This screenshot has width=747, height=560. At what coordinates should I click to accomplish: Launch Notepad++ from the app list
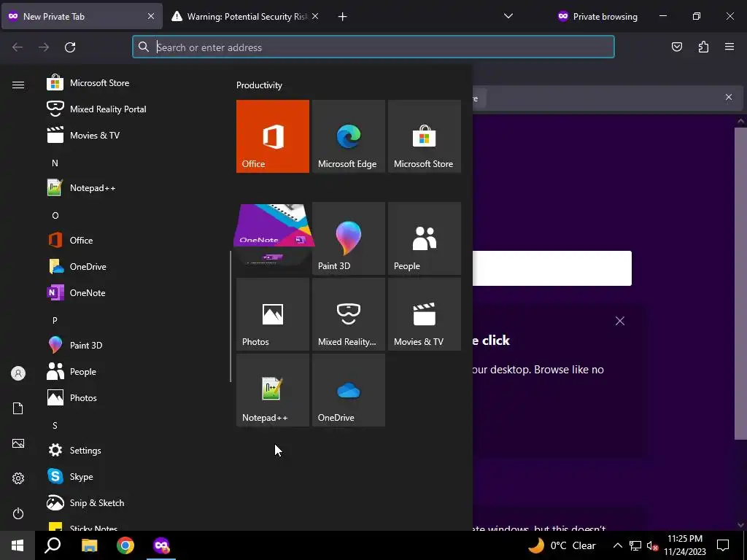pyautogui.click(x=133, y=188)
